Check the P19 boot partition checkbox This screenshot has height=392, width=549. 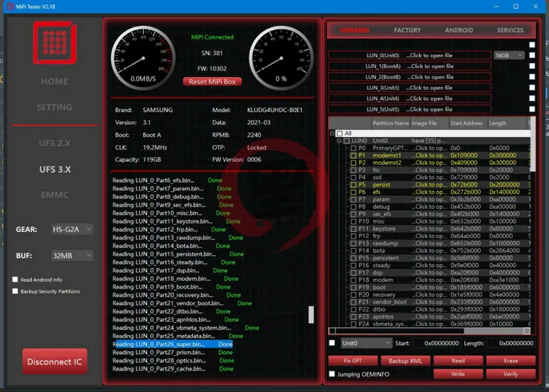coord(354,287)
